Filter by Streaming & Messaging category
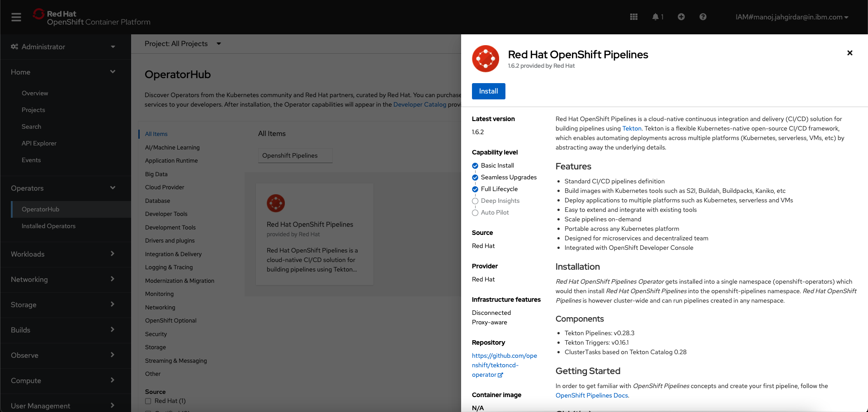This screenshot has width=868, height=412. pos(176,360)
